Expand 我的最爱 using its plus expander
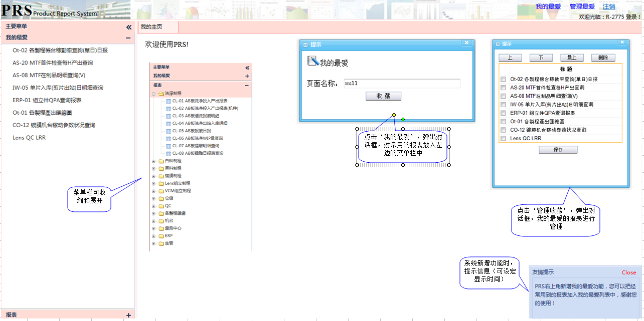Image resolution: width=644 pixels, height=321 pixels. pos(247,76)
